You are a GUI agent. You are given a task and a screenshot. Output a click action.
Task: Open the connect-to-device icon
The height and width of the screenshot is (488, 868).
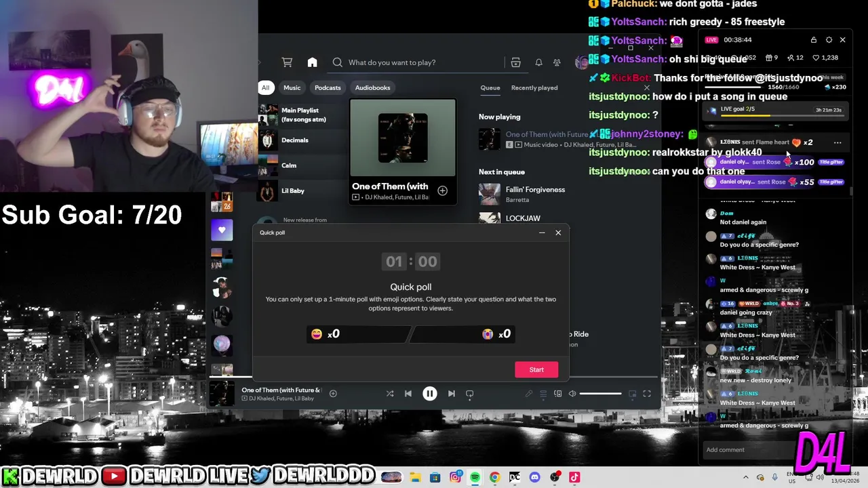[x=557, y=393]
